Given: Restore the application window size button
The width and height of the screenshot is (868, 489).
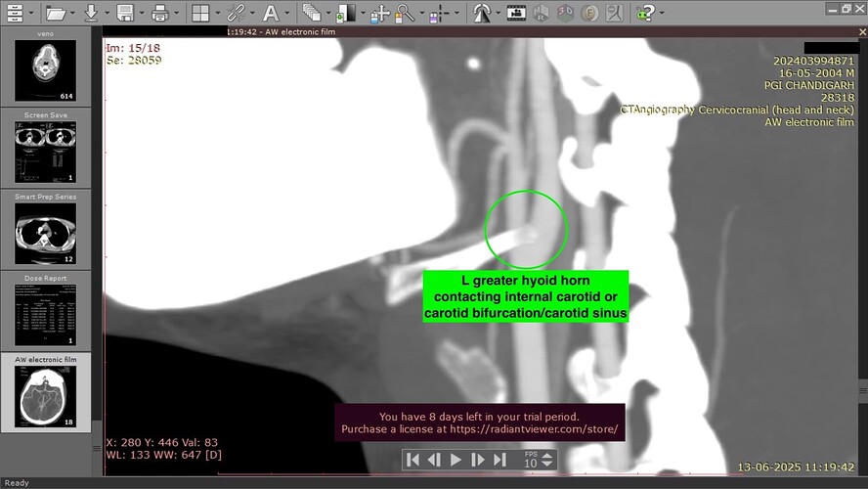Looking at the screenshot, I should coord(846,8).
